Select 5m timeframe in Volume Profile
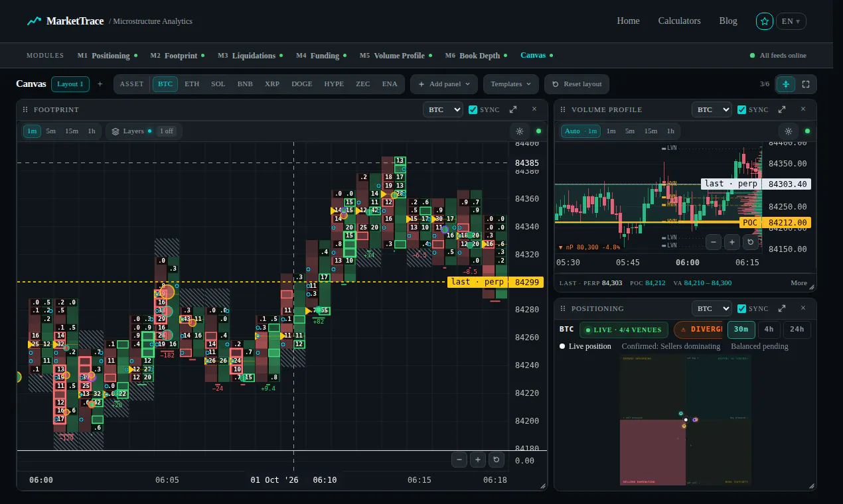843x504 pixels. (630, 131)
